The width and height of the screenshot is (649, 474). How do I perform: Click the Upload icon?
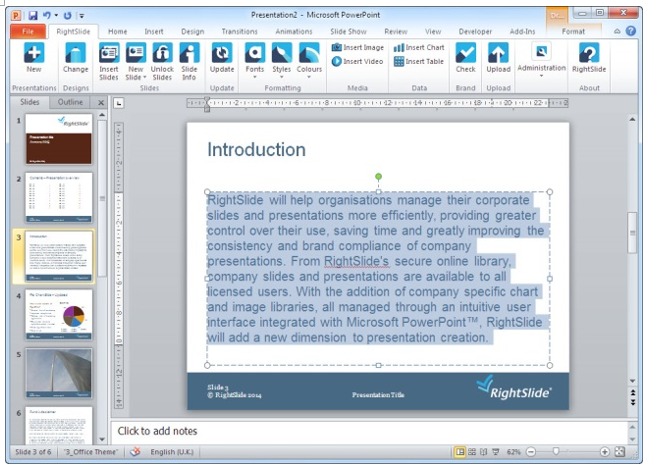(498, 58)
